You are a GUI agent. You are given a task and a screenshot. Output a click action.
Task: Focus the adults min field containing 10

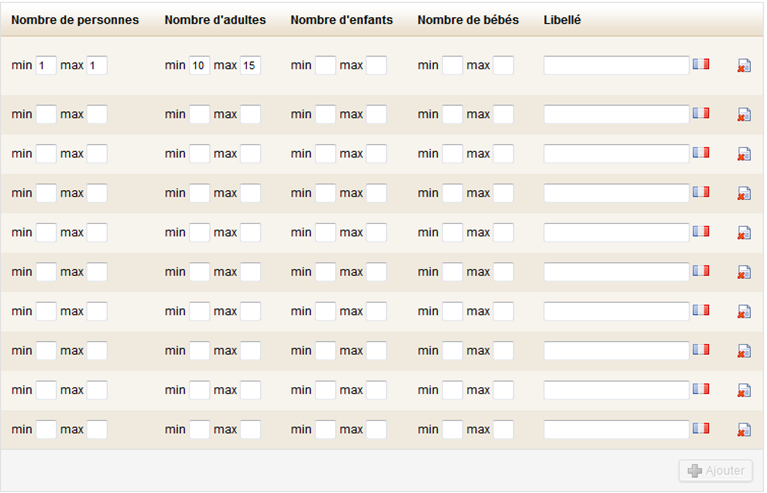tap(199, 66)
